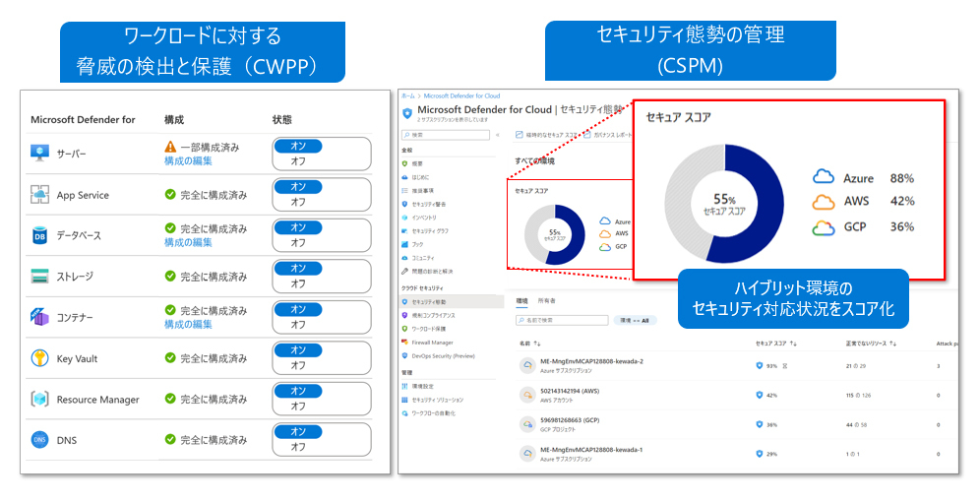This screenshot has width=980, height=502.
Task: Set the Key Vault plan to Off
Action: (299, 365)
